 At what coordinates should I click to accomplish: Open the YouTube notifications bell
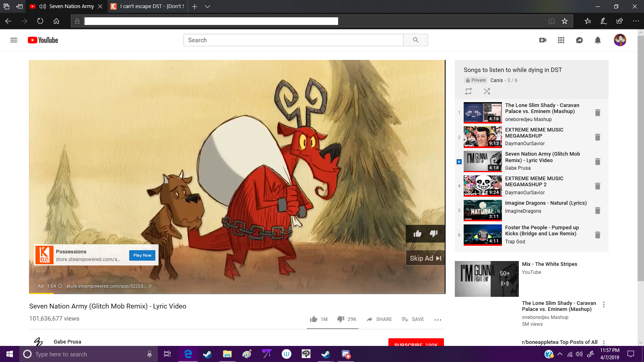[598, 40]
